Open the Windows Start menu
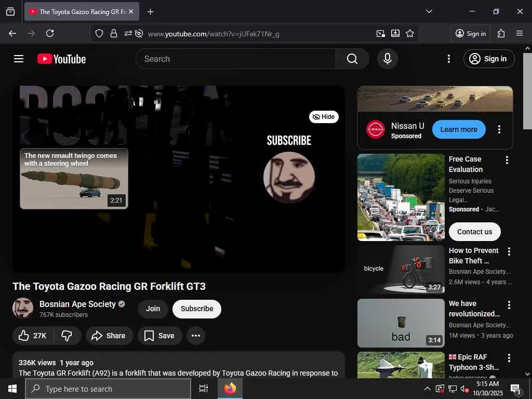Image resolution: width=532 pixels, height=399 pixels. coord(12,389)
